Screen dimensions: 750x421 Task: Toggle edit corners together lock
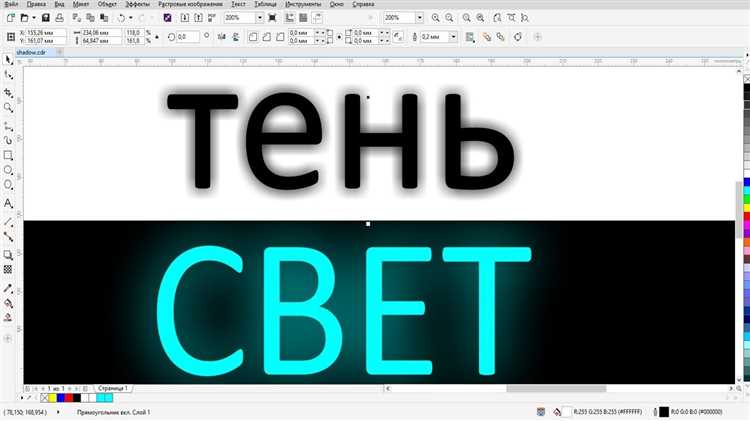click(339, 37)
